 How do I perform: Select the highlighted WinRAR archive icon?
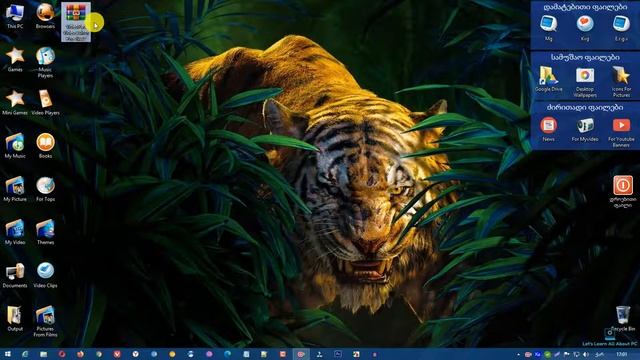pyautogui.click(x=76, y=22)
